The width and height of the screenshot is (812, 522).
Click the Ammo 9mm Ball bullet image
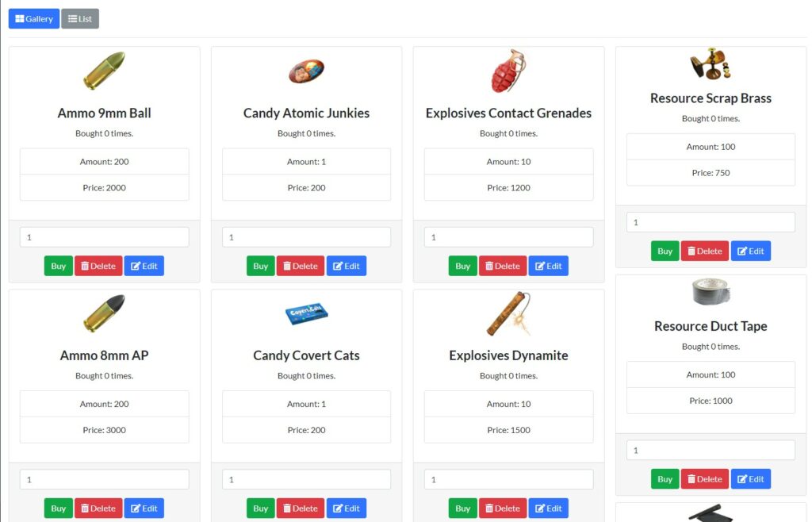click(104, 71)
